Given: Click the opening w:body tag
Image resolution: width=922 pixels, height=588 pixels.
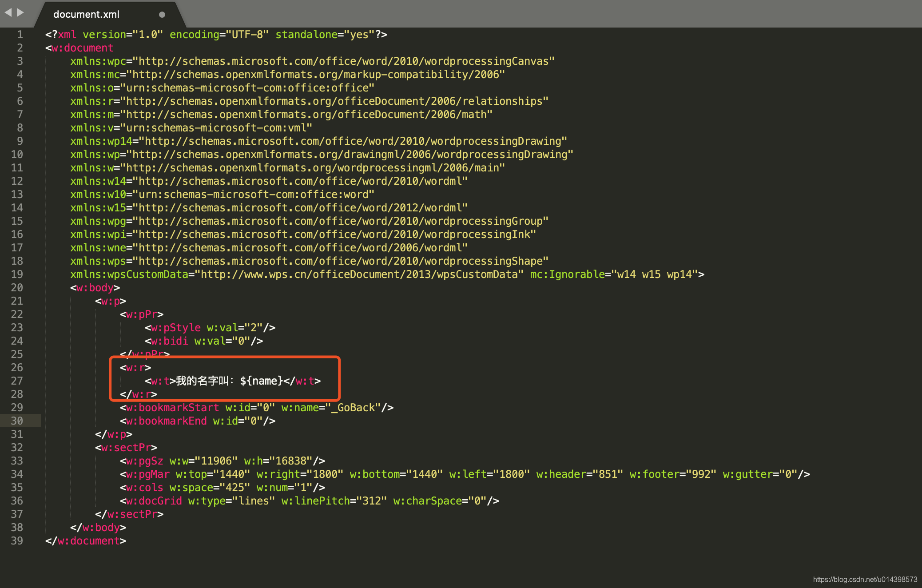Looking at the screenshot, I should tap(95, 288).
